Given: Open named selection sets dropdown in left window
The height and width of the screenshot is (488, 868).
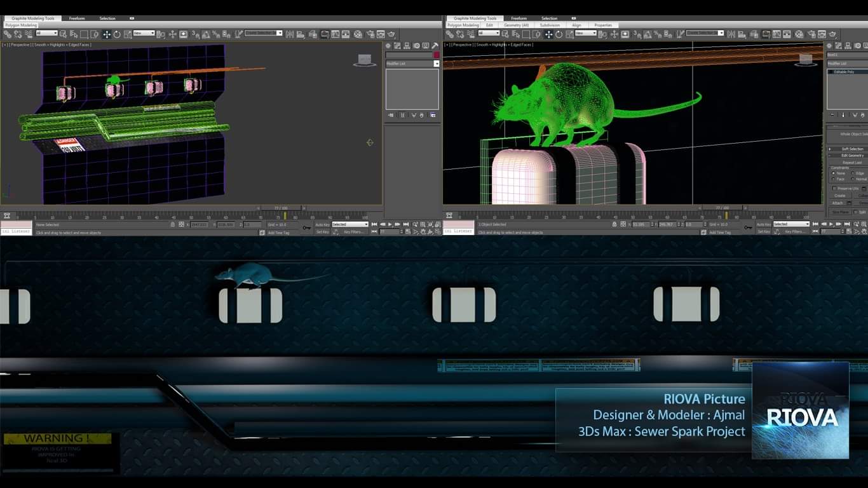Looking at the screenshot, I should pyautogui.click(x=263, y=33).
